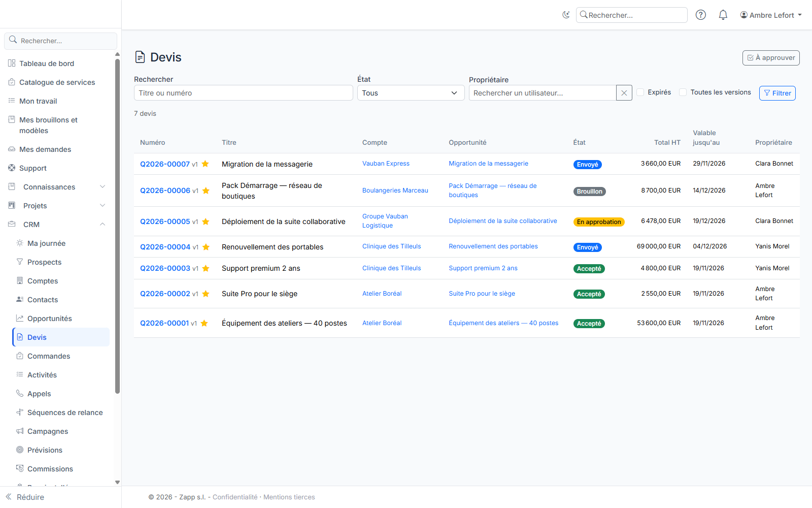Click the Filtrer button
The width and height of the screenshot is (812, 508).
click(777, 93)
